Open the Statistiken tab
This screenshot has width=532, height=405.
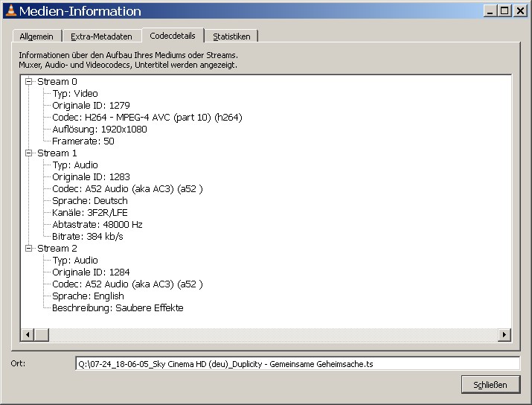coord(231,36)
